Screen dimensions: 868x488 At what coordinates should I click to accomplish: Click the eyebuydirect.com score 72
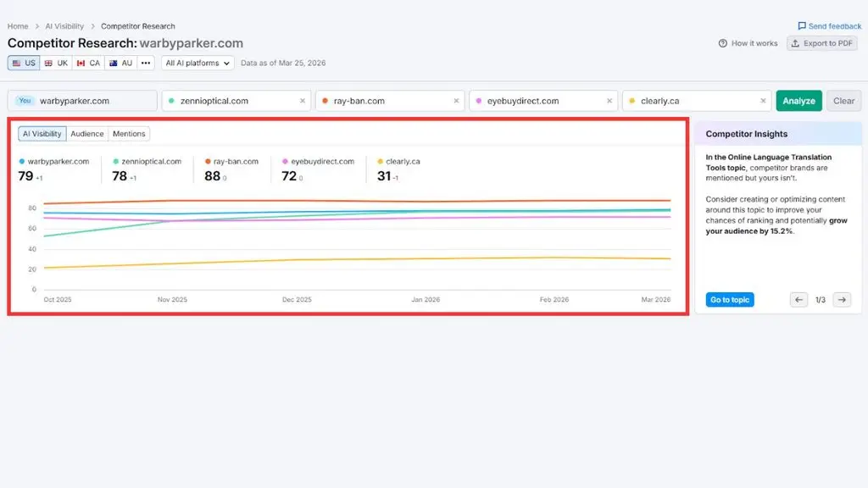[289, 176]
